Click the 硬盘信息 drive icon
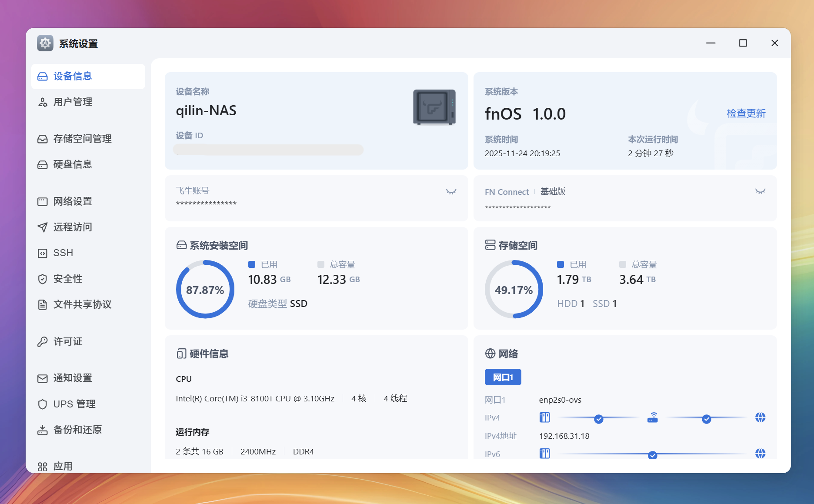The width and height of the screenshot is (814, 504). 43,165
